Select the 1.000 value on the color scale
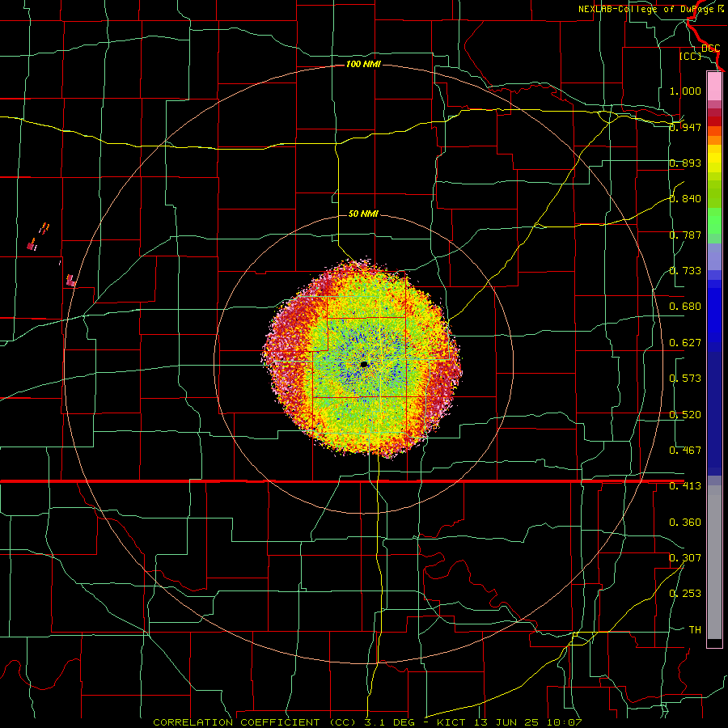Image resolution: width=728 pixels, height=728 pixels. 685,91
